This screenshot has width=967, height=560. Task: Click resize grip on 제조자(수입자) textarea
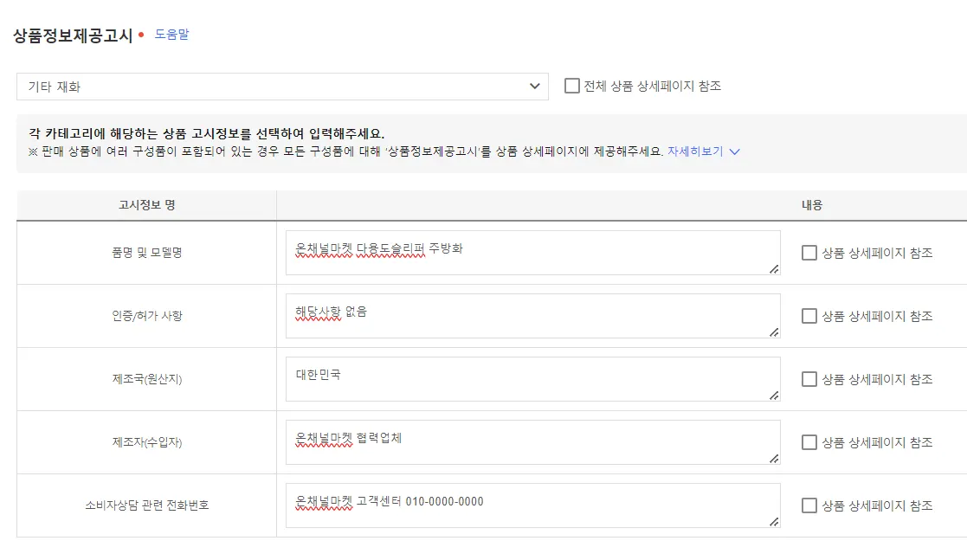click(774, 459)
